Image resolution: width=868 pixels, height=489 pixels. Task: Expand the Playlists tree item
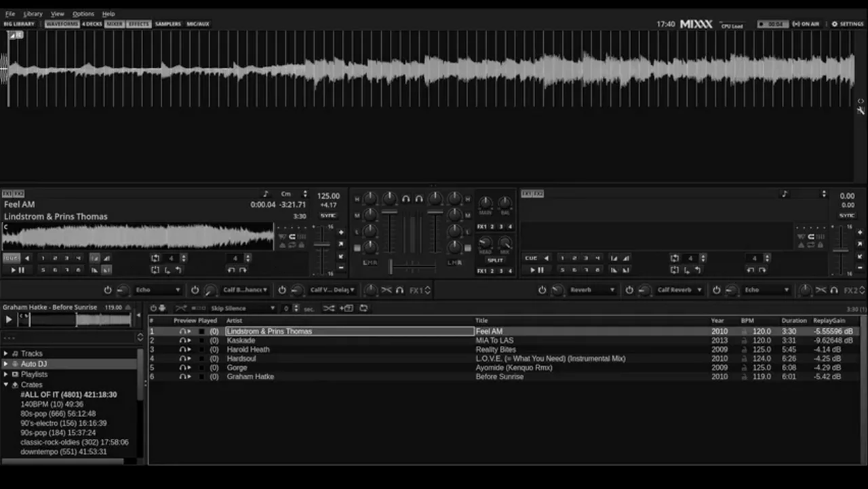click(x=5, y=374)
